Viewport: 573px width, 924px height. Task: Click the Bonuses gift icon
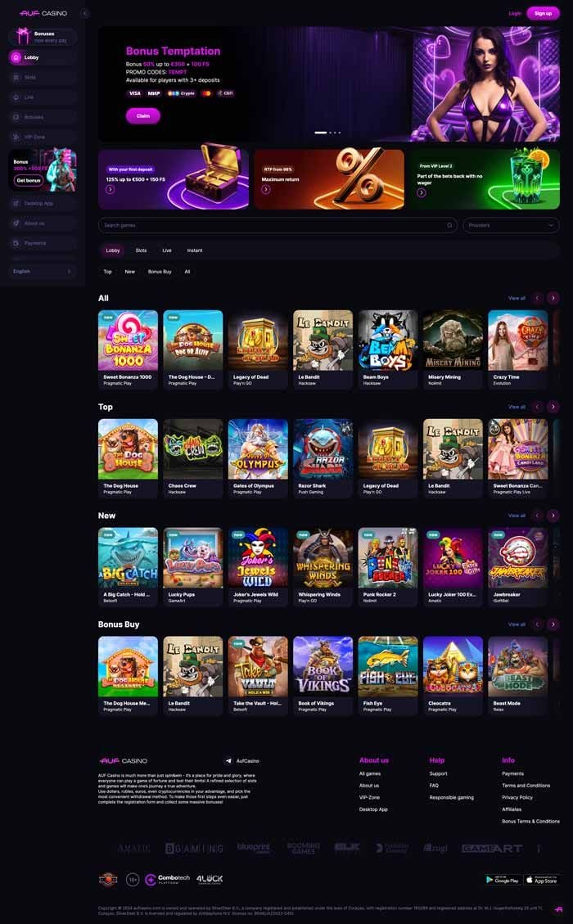22,37
